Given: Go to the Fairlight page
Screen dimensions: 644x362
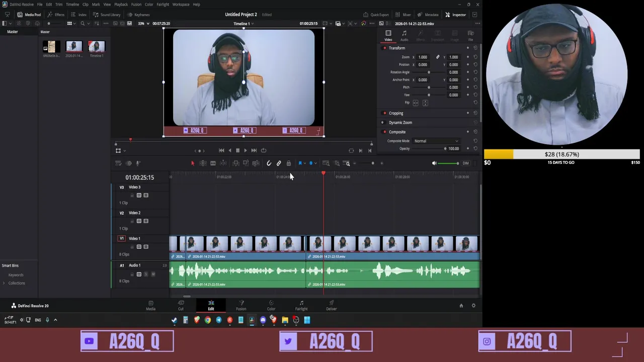Looking at the screenshot, I should click(301, 305).
